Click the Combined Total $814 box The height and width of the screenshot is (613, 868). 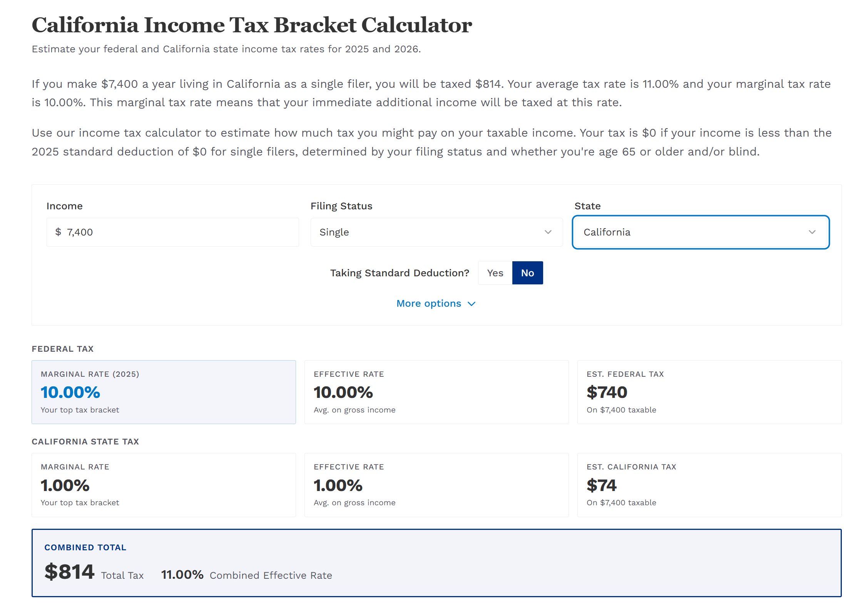[x=437, y=563]
